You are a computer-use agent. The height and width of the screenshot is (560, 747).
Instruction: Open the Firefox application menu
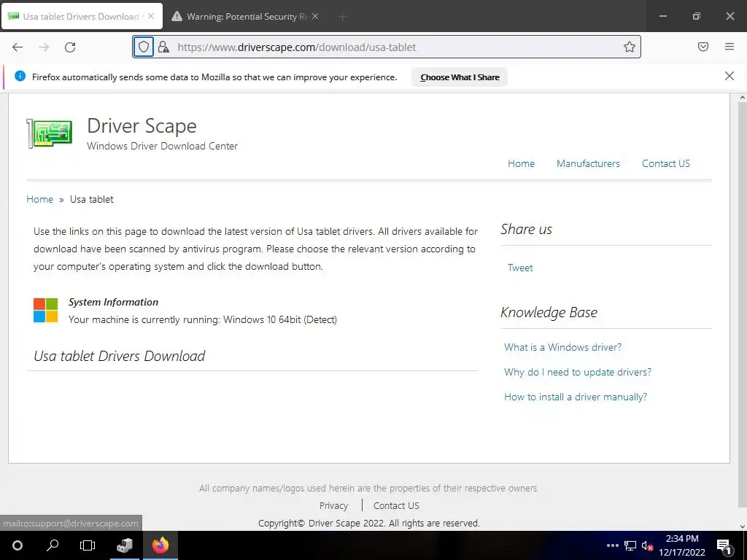pos(729,47)
